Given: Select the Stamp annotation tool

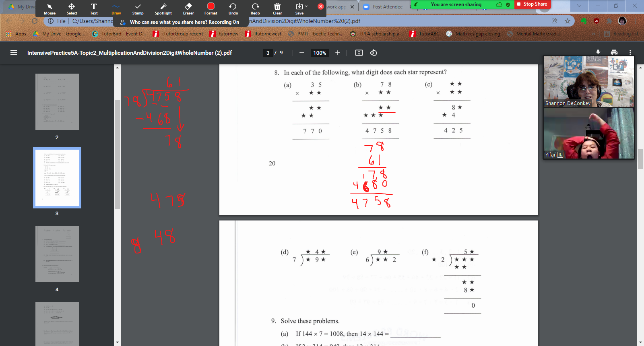Looking at the screenshot, I should pos(138,8).
